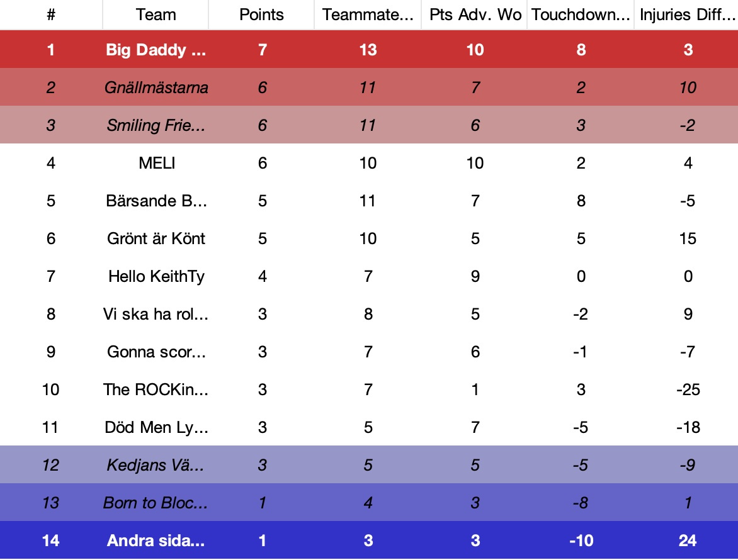The height and width of the screenshot is (560, 738).
Task: Sort by the Teammate column header
Action: click(368, 14)
